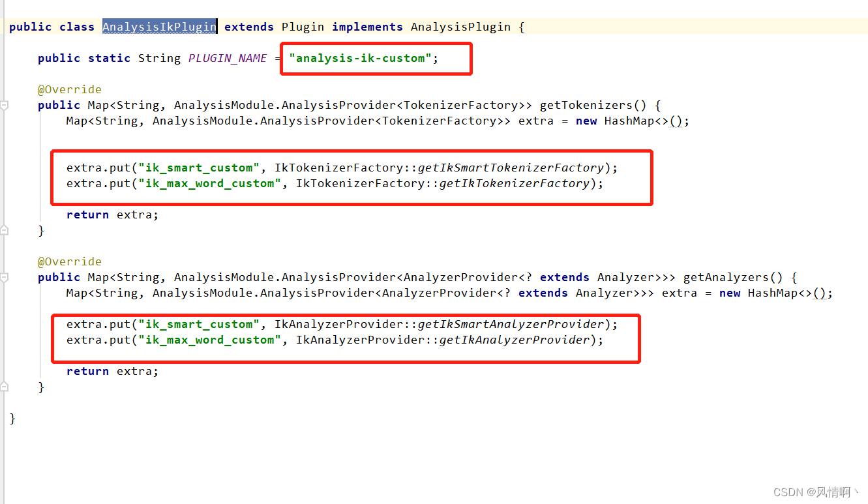Click the getIkSmartTokenizerFactory method reference
Image resolution: width=868 pixels, height=504 pixels.
pos(511,168)
